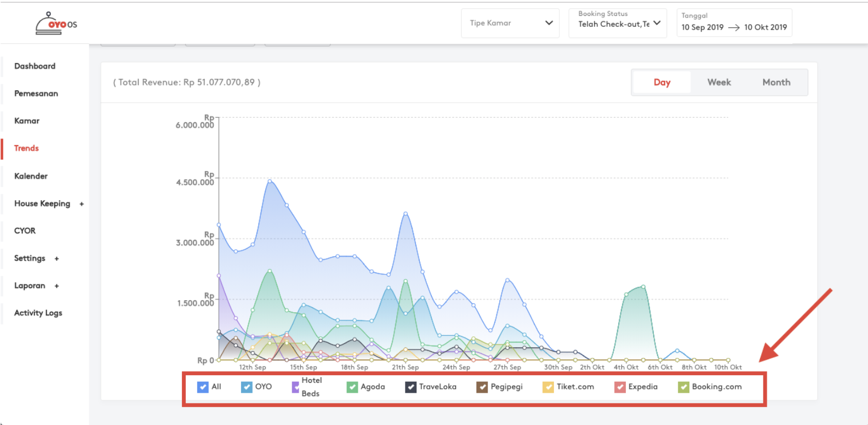Open Dashboard in the sidebar
The image size is (868, 425).
(35, 66)
